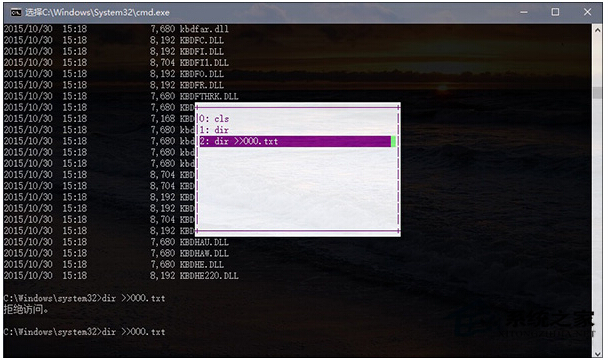This screenshot has width=608, height=362.
Task: Click file name KBDFR.DLL
Action: point(202,85)
